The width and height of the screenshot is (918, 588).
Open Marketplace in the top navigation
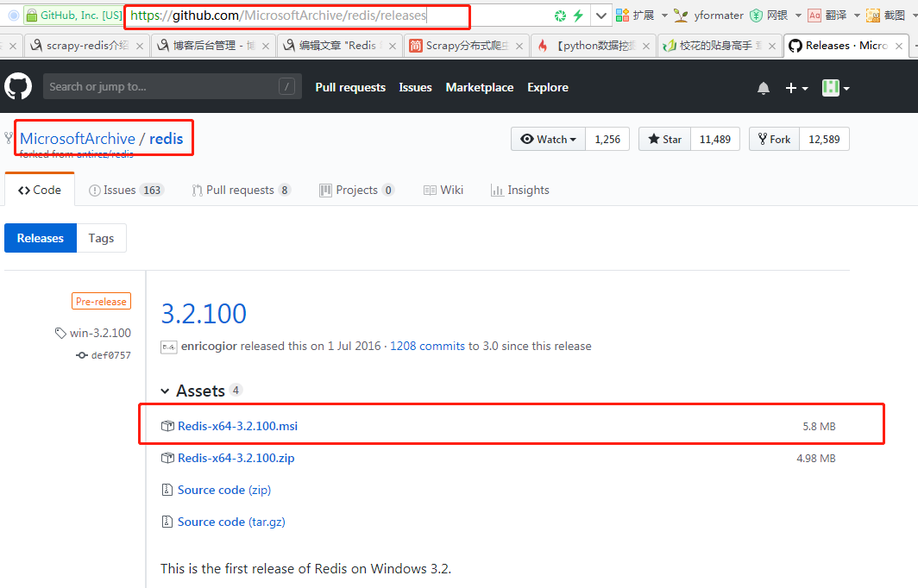pos(480,87)
